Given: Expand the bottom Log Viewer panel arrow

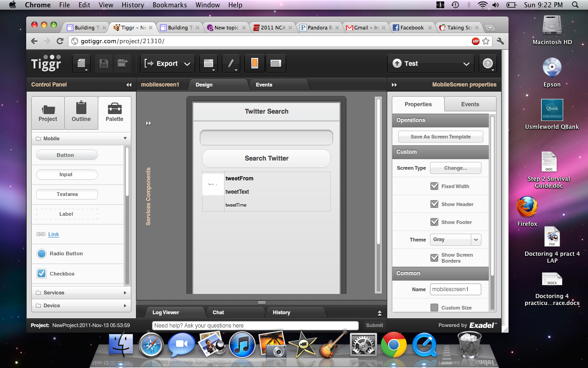Looking at the screenshot, I should click(379, 313).
